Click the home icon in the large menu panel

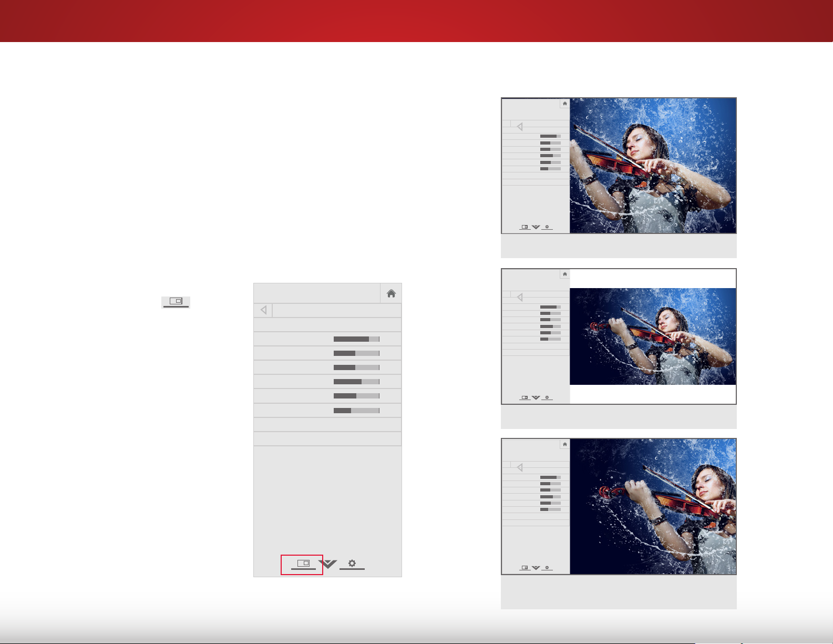pyautogui.click(x=391, y=293)
